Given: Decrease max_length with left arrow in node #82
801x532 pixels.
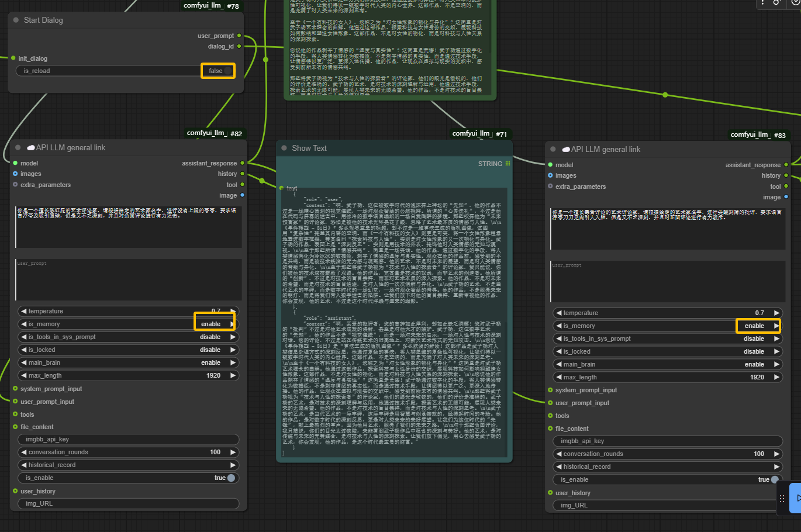Looking at the screenshot, I should [x=23, y=376].
